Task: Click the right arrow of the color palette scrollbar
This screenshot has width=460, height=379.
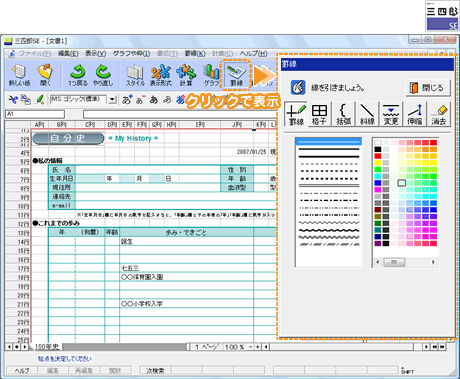Action: click(x=433, y=262)
